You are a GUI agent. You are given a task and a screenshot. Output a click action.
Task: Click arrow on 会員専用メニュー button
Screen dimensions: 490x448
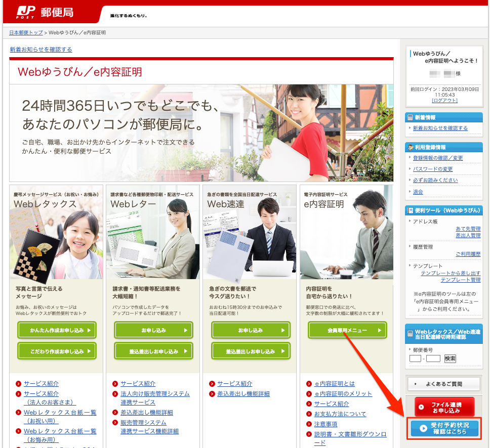coord(379,330)
